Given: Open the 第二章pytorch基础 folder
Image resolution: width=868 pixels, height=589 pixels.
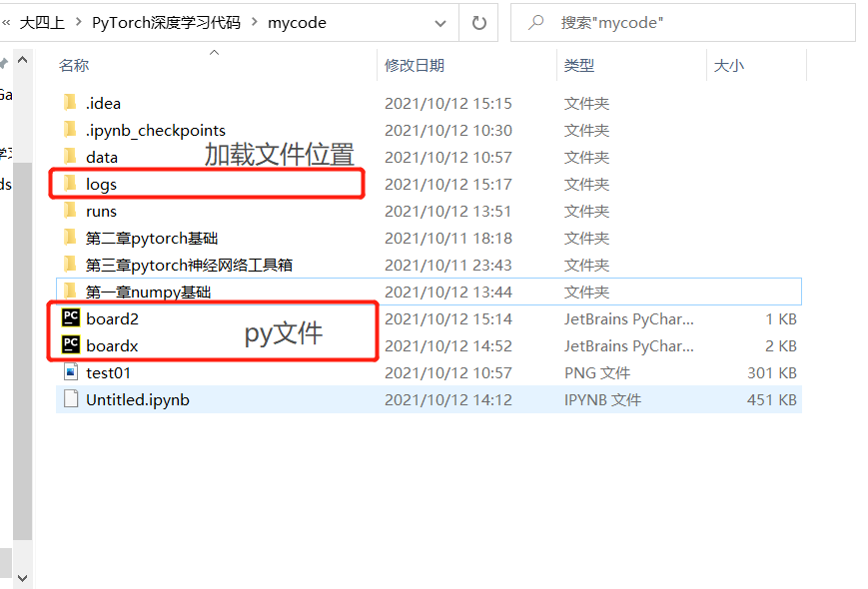Looking at the screenshot, I should pos(152,238).
